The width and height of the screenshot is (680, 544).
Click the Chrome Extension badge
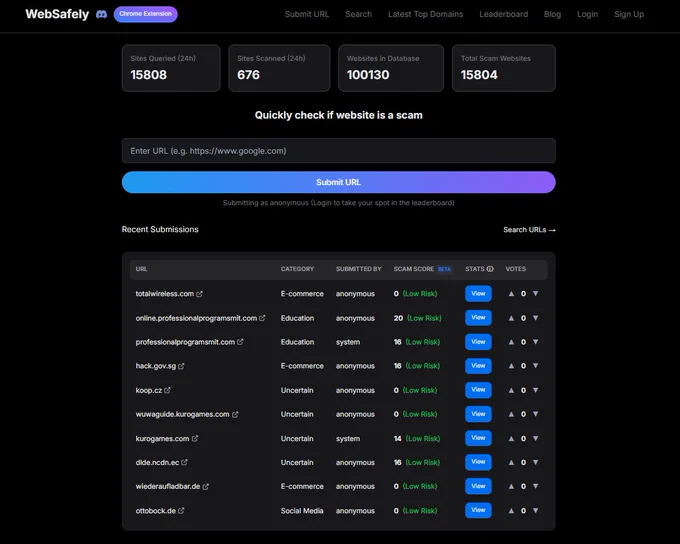pyautogui.click(x=146, y=14)
